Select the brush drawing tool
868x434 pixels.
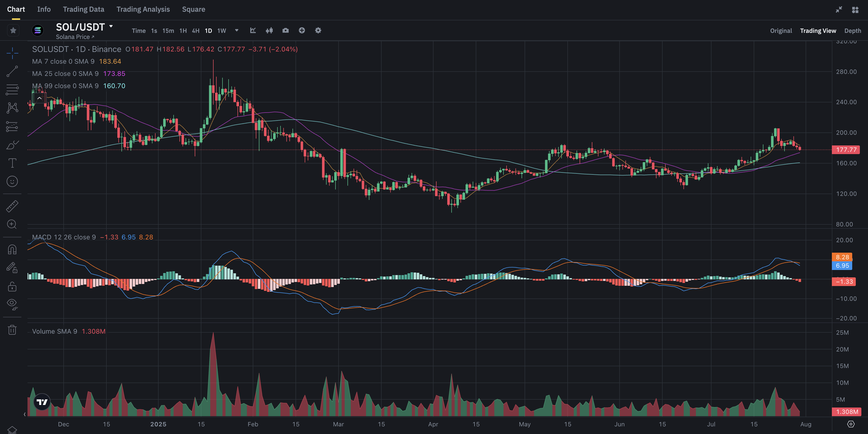12,145
